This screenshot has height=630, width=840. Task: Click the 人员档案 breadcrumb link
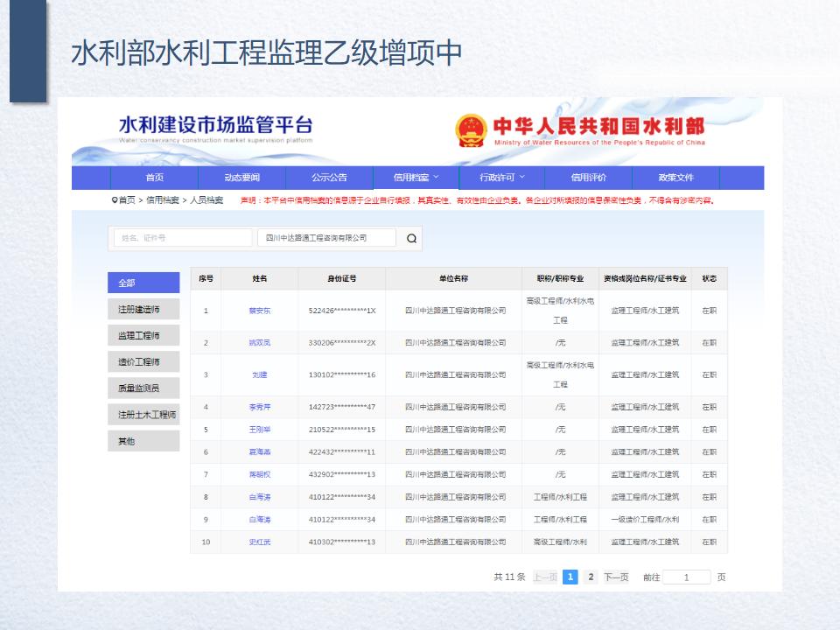(206, 199)
